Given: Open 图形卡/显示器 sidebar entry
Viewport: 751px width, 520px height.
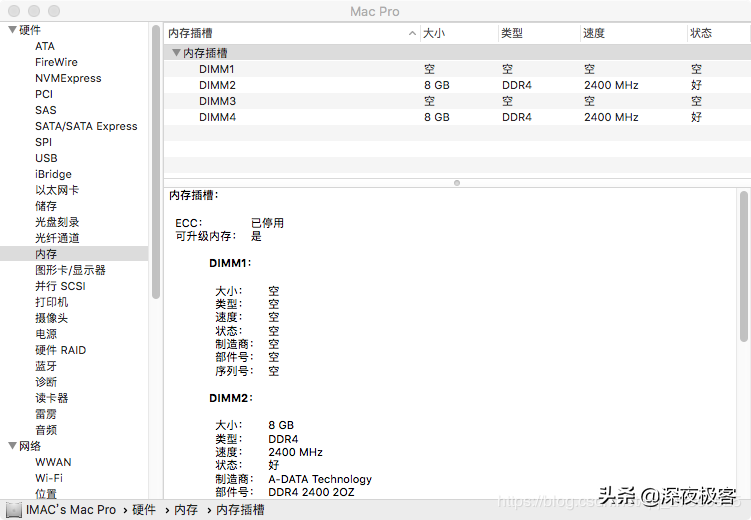Looking at the screenshot, I should tap(70, 270).
